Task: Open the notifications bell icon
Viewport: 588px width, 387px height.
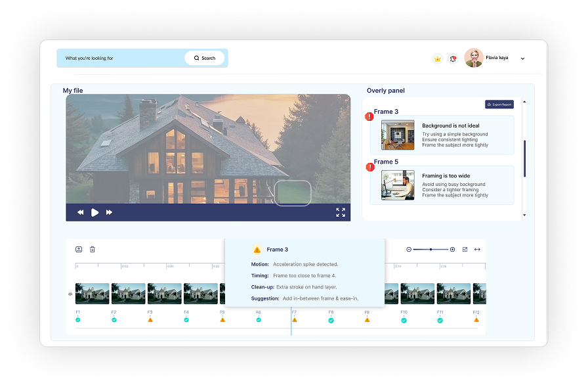Action: tap(451, 58)
